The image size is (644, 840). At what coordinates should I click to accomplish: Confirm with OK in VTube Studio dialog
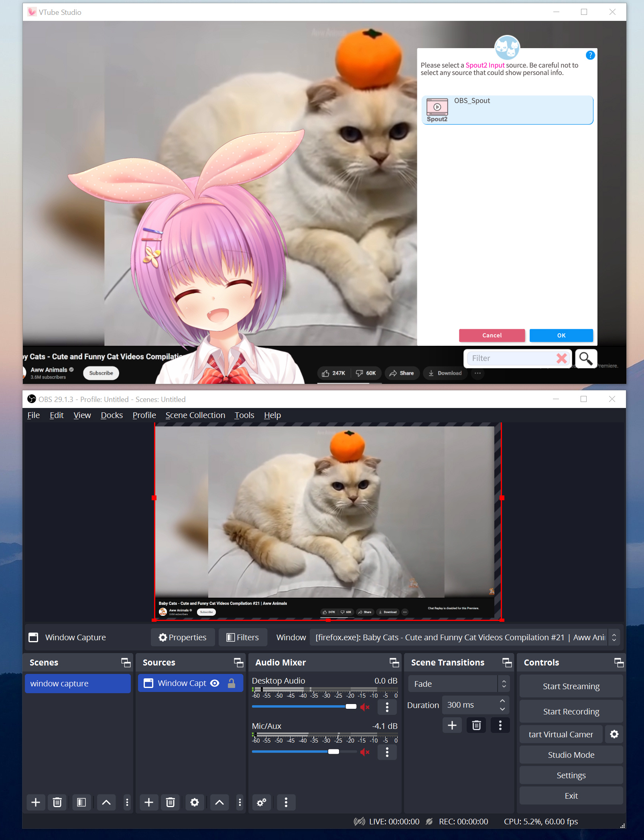561,335
